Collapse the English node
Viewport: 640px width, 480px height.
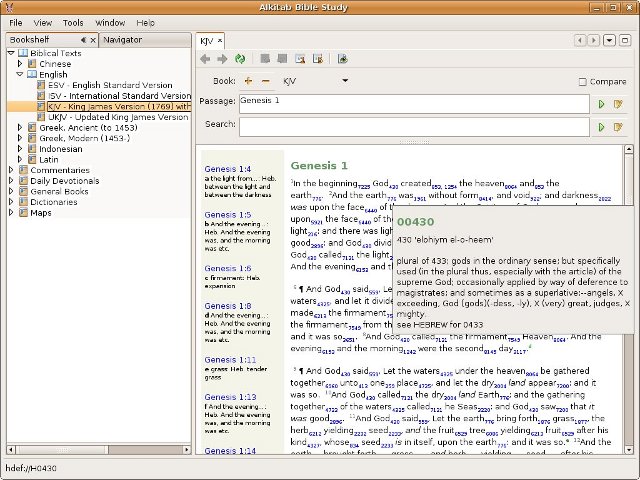point(20,74)
